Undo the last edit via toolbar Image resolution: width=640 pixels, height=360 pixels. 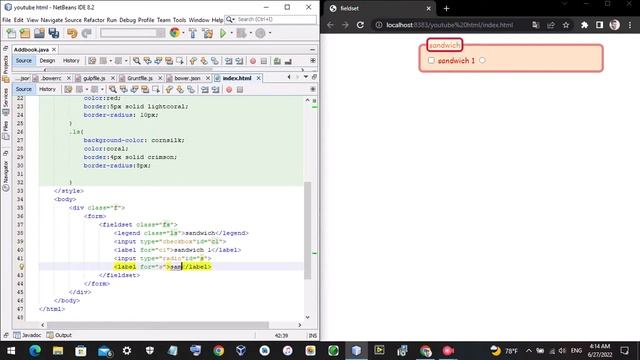coord(72,33)
